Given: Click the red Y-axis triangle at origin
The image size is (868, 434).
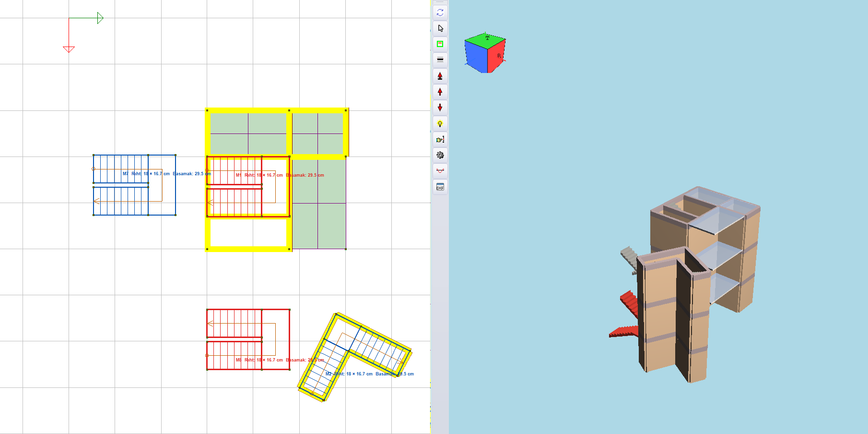Looking at the screenshot, I should (69, 49).
